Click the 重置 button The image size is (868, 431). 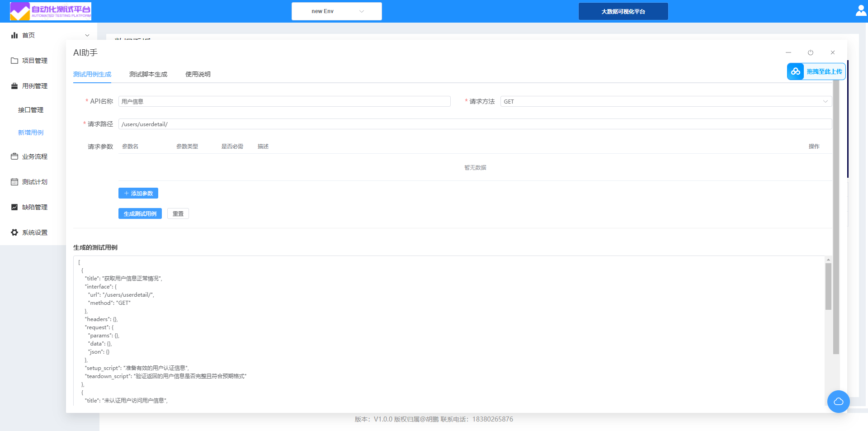pyautogui.click(x=178, y=213)
